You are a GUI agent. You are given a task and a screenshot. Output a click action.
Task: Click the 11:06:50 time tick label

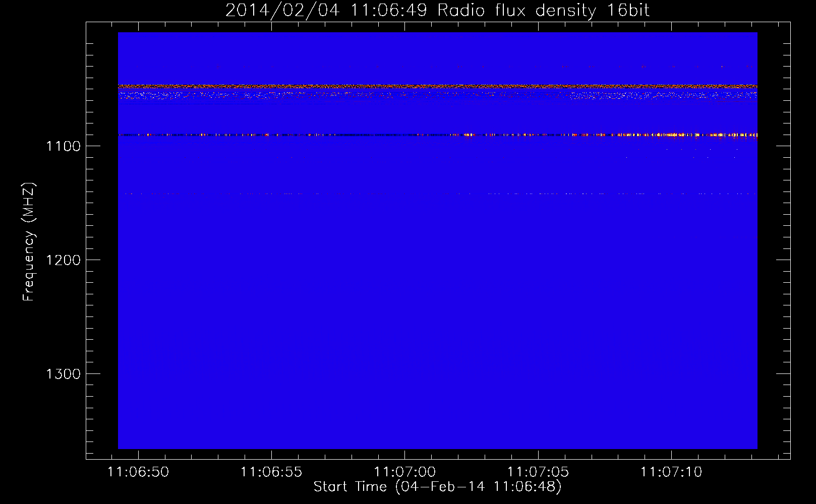(138, 472)
